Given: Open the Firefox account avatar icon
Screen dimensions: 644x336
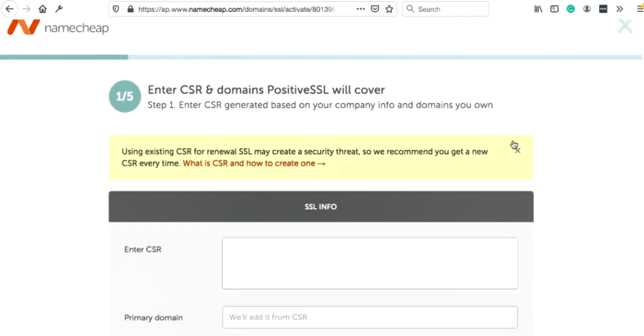Looking at the screenshot, I should 587,9.
